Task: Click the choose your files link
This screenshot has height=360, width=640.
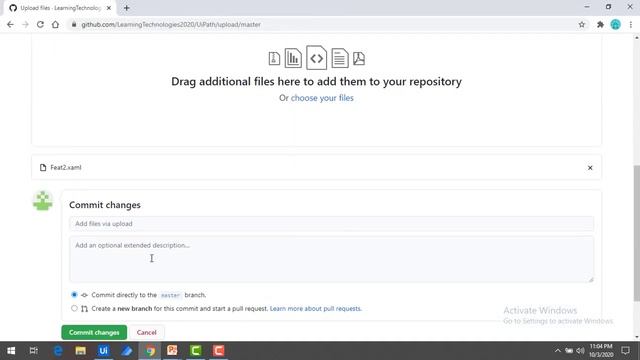Action: [322, 98]
